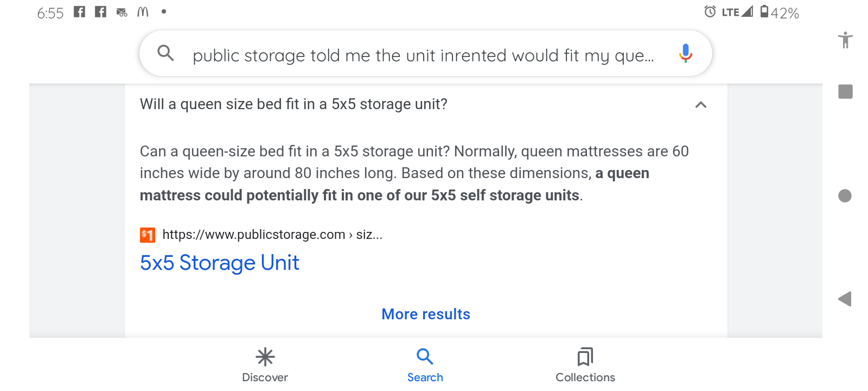The height and width of the screenshot is (391, 868).
Task: Tap the publicstorage.com favicon next to the URL
Action: tap(146, 235)
